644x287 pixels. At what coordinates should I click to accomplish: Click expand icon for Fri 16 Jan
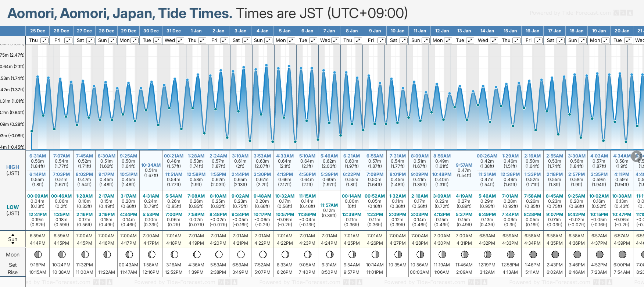538,40
